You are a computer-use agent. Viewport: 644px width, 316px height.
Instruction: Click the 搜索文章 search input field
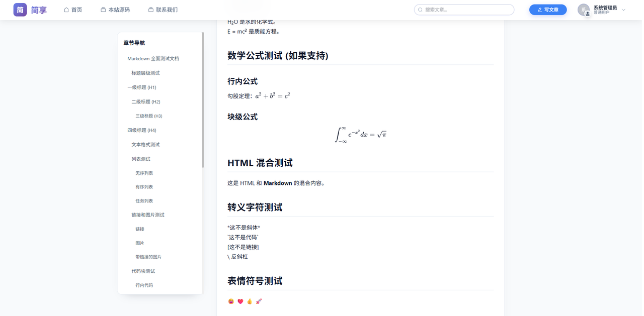coord(463,10)
